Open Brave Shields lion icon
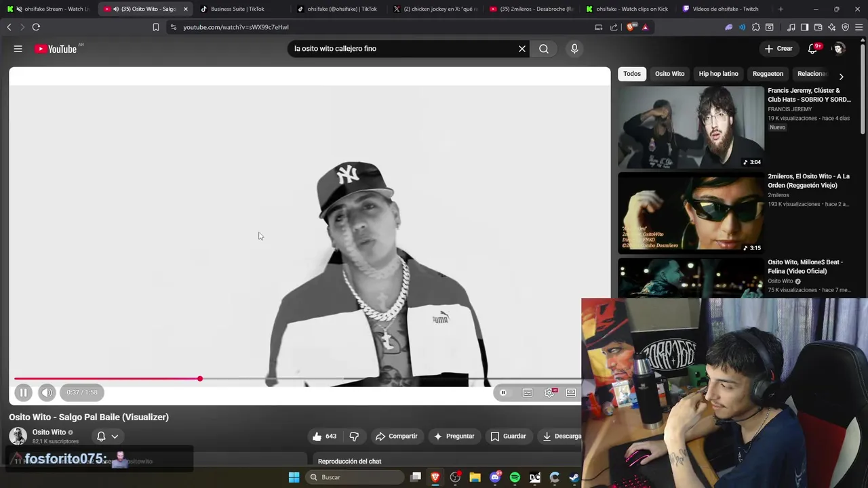The image size is (868, 488). (x=631, y=27)
